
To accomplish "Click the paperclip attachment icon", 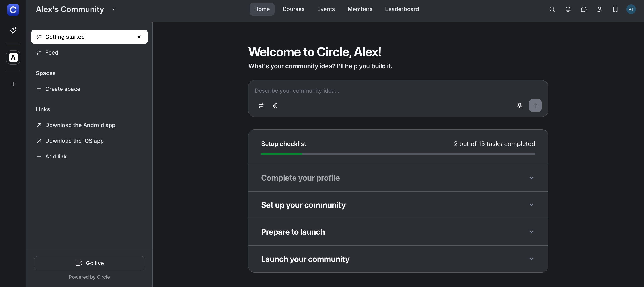I will click(275, 106).
